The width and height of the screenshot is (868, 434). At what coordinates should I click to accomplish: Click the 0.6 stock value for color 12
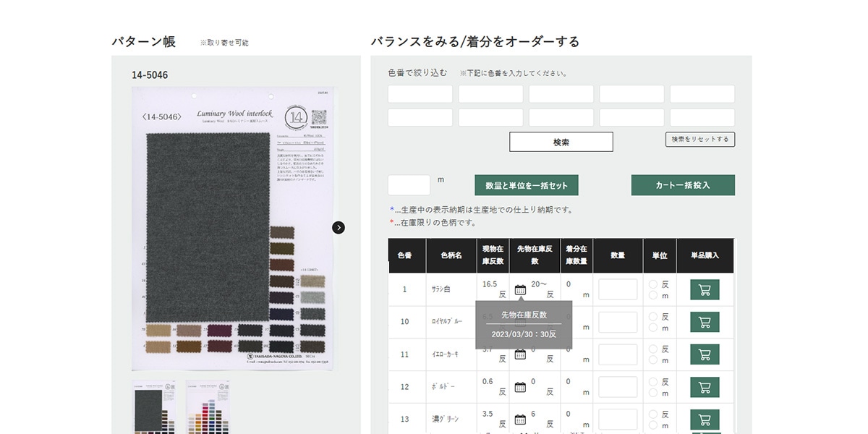pos(488,382)
